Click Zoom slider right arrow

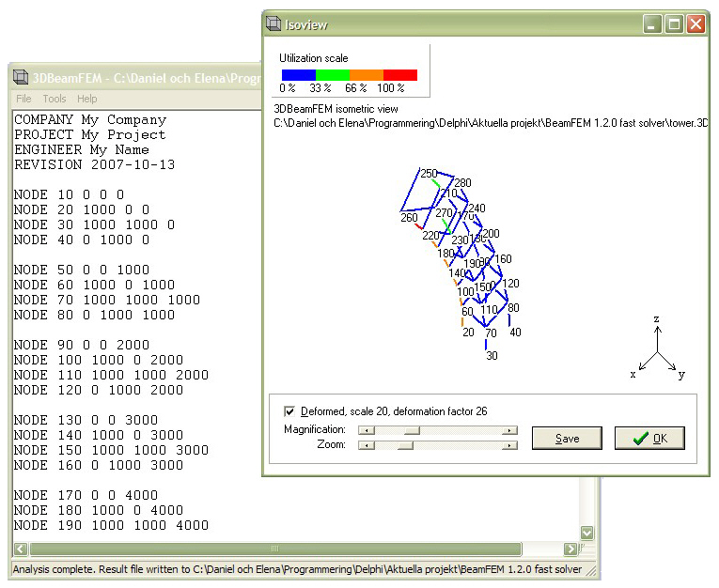point(509,445)
